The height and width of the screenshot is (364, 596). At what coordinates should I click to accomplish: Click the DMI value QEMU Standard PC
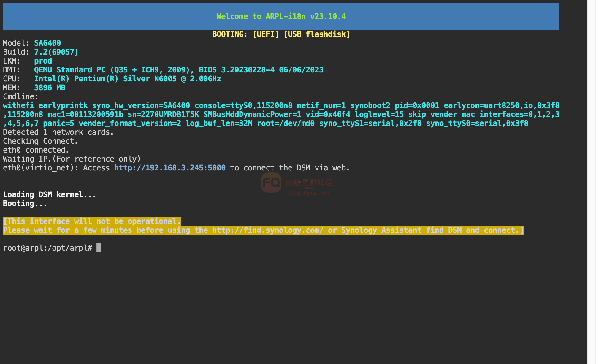179,70
